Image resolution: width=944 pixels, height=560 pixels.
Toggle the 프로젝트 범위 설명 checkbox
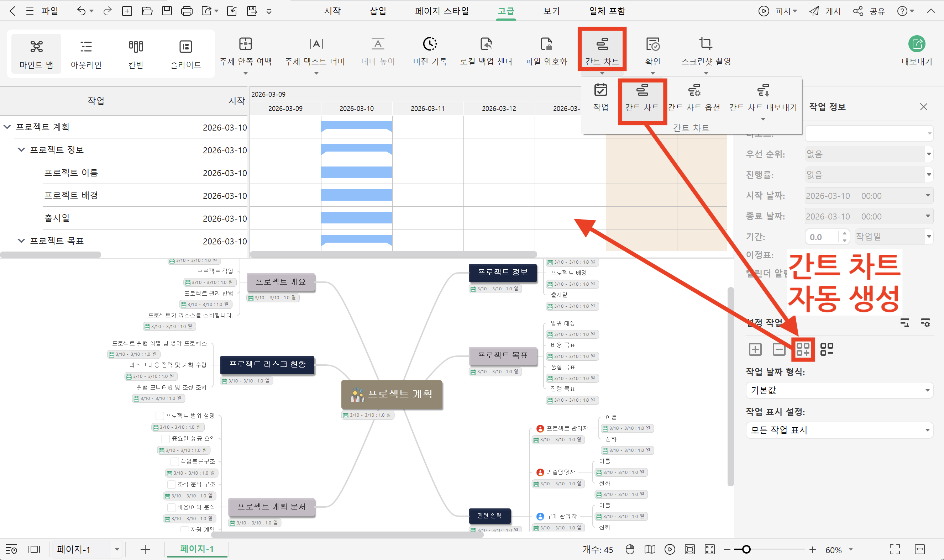[x=160, y=416]
